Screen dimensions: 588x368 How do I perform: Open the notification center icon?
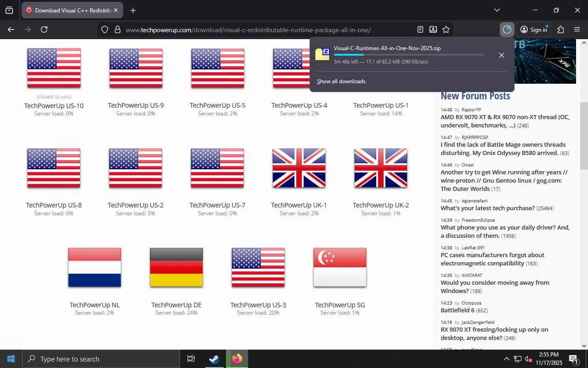coord(574,359)
